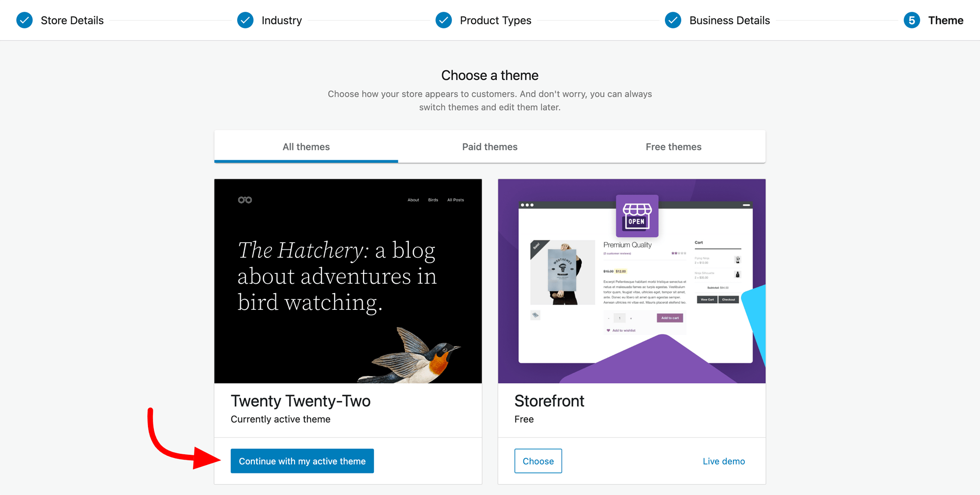Click the Industry step checkmark icon
The height and width of the screenshot is (495, 980).
point(245,20)
